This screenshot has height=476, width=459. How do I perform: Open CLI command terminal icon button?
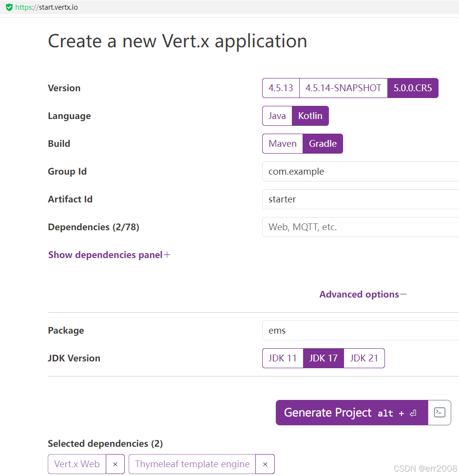[x=440, y=412]
